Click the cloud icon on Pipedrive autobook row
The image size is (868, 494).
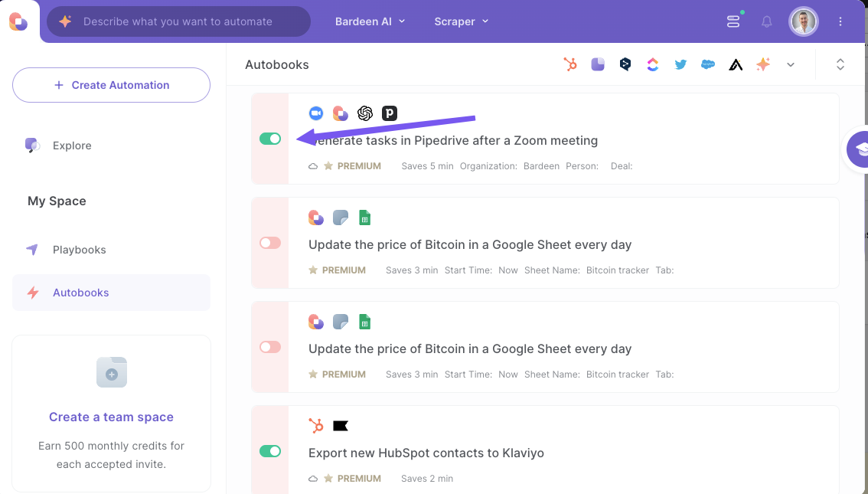(x=313, y=166)
